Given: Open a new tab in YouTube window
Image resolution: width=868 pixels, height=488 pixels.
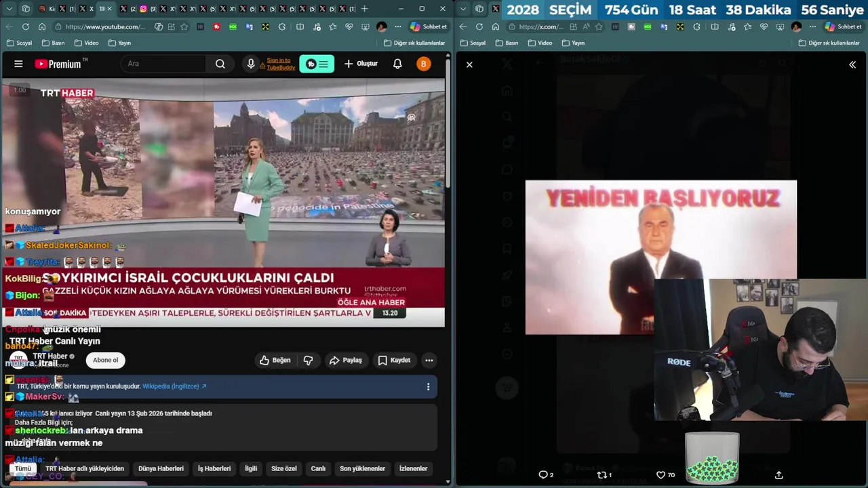Looking at the screenshot, I should [x=364, y=9].
